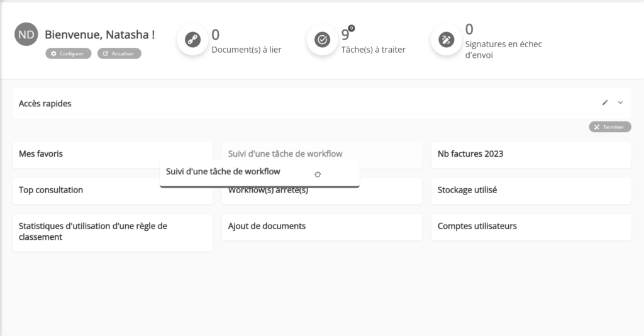Image resolution: width=644 pixels, height=336 pixels.
Task: Click the signatures en échec pen icon
Action: pos(447,40)
